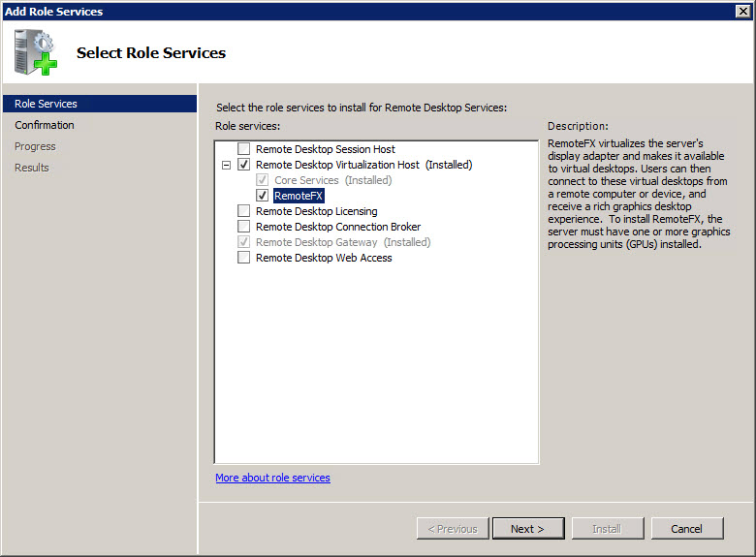The image size is (756, 557).
Task: Select the Remote Desktop Session Host label
Action: pos(326,149)
